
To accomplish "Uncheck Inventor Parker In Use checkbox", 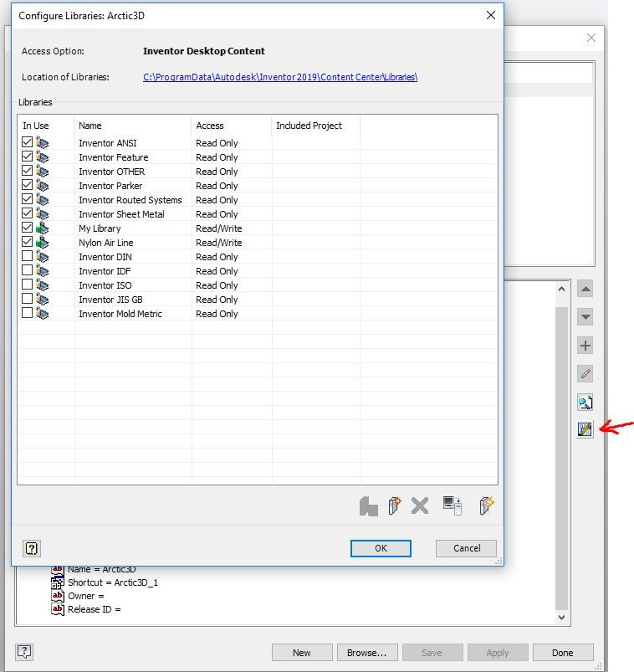I will pos(27,185).
